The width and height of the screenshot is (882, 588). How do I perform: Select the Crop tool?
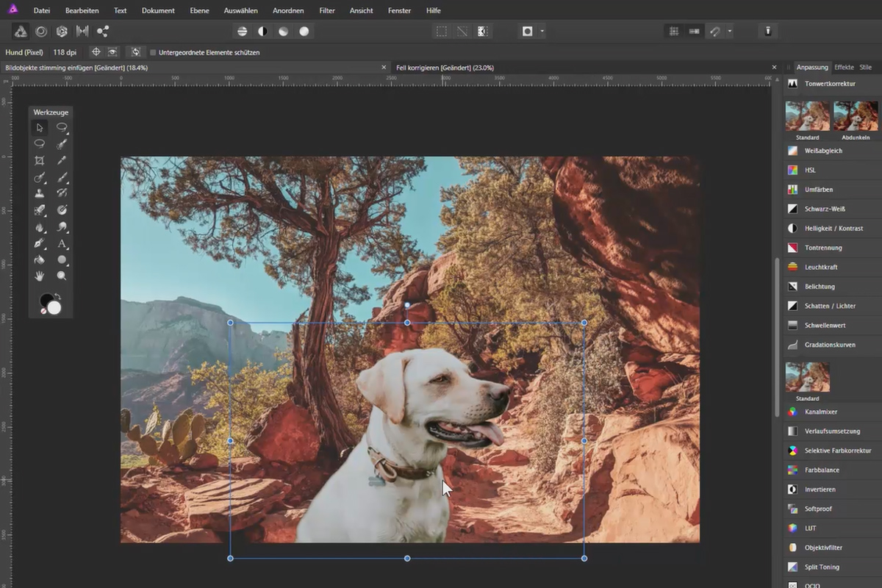tap(40, 160)
